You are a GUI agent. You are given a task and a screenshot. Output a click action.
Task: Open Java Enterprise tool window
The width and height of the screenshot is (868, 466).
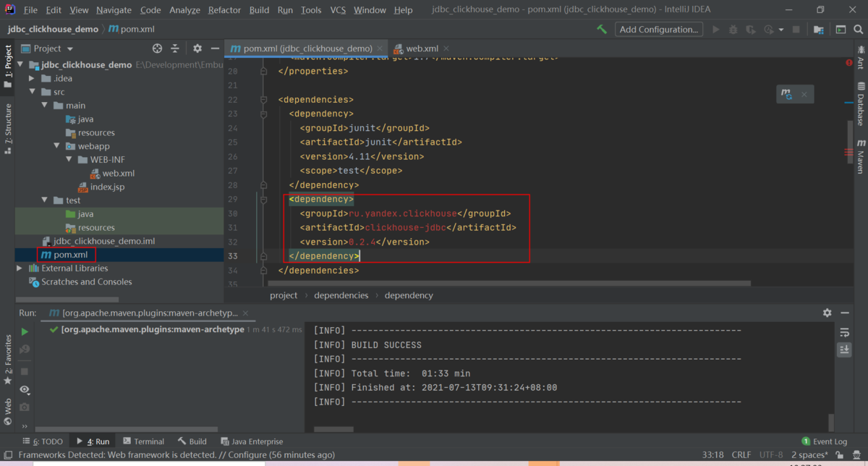[x=252, y=441]
